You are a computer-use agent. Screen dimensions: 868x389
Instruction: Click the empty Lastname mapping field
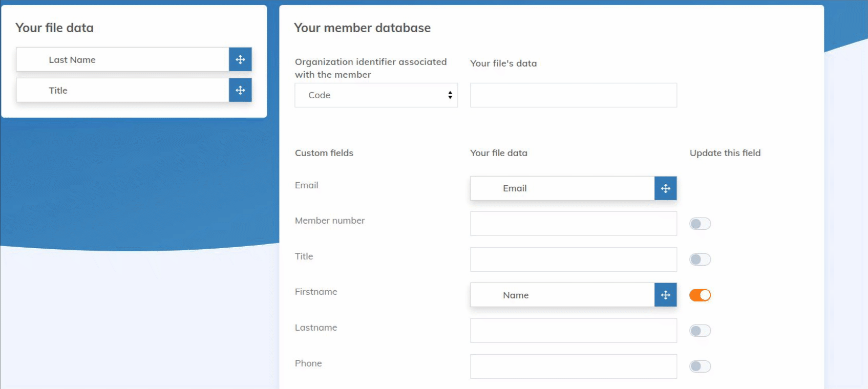click(573, 331)
